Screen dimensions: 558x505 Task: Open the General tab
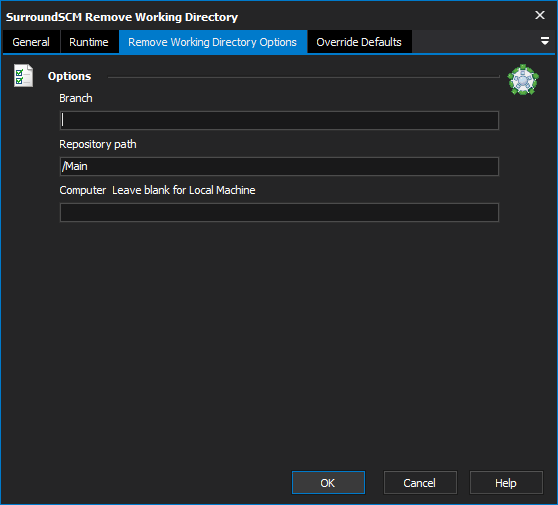(31, 42)
